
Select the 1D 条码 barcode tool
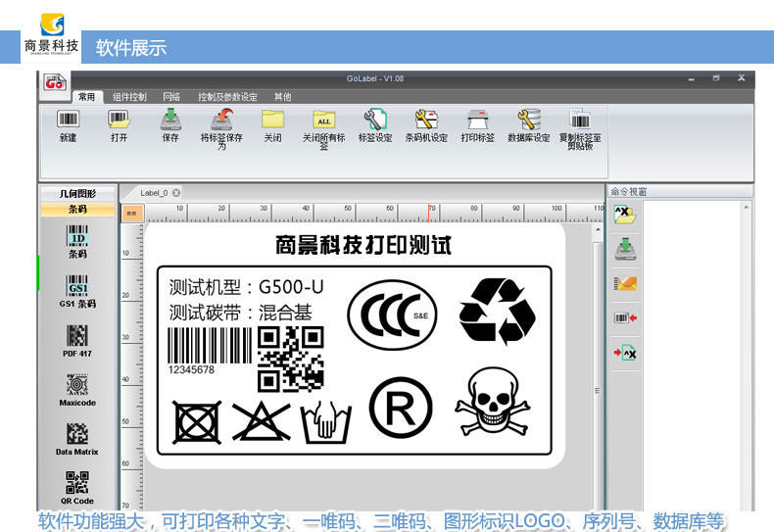[77, 241]
